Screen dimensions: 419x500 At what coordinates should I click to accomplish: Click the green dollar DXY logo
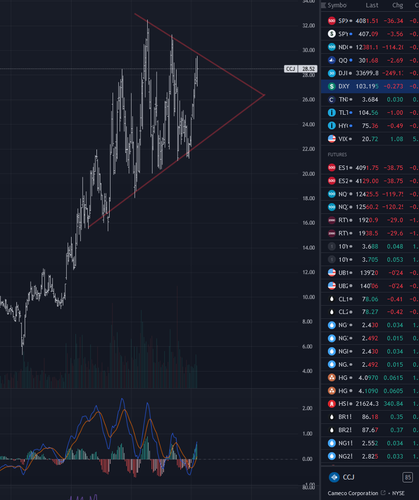[x=332, y=86]
